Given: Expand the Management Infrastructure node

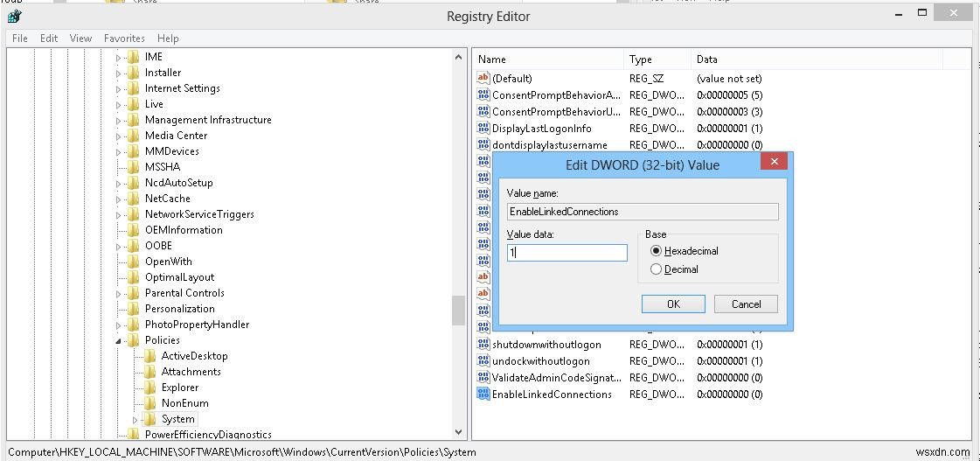Looking at the screenshot, I should coord(118,120).
